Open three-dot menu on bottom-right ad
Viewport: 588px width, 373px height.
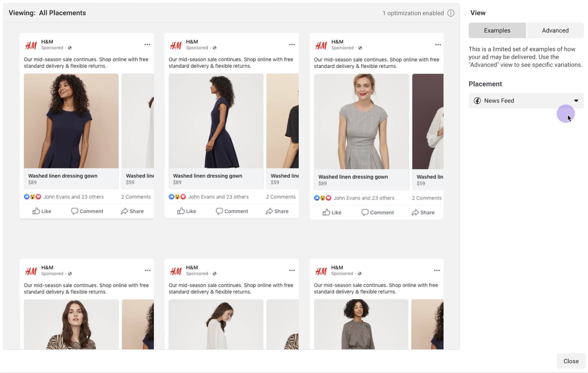coord(436,271)
